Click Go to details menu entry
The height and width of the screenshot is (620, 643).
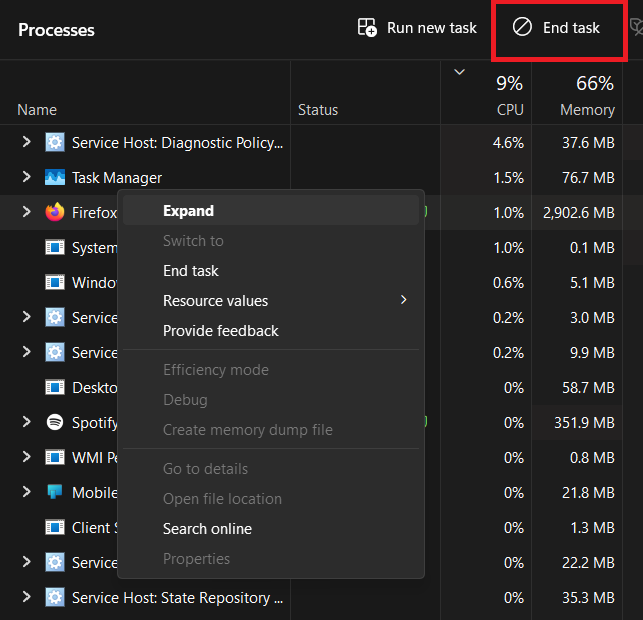(x=271, y=469)
